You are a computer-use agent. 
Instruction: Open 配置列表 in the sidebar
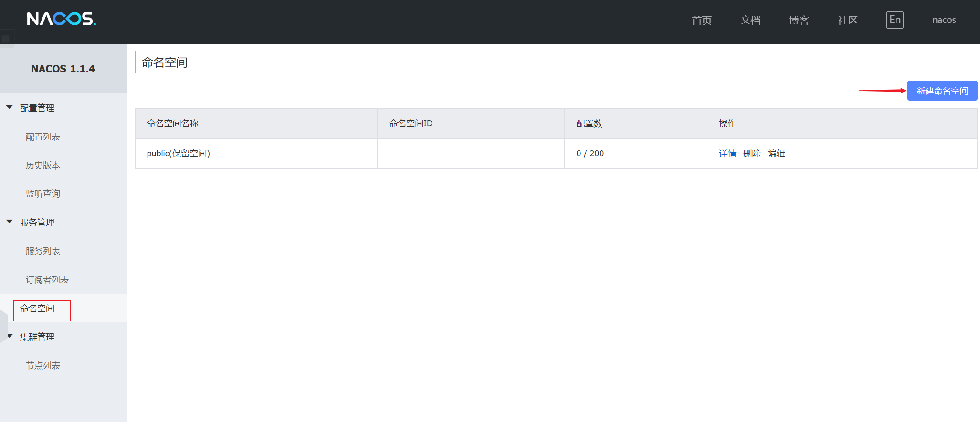(43, 137)
